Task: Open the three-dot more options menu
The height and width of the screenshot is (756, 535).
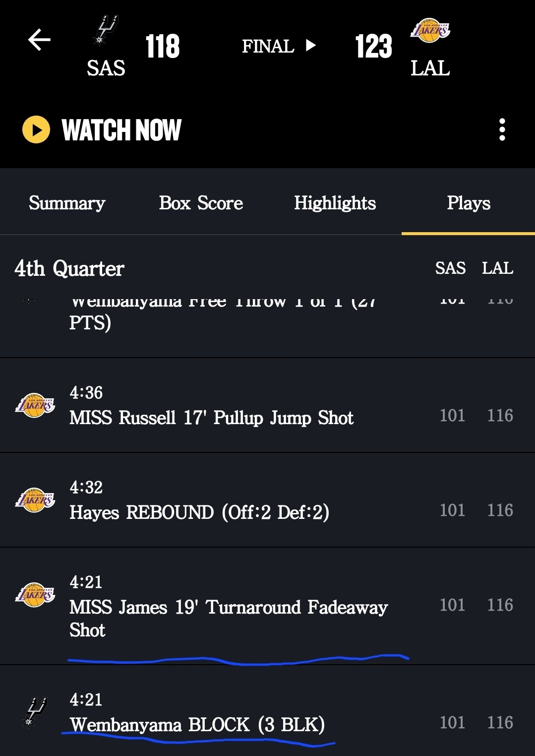Action: 502,130
